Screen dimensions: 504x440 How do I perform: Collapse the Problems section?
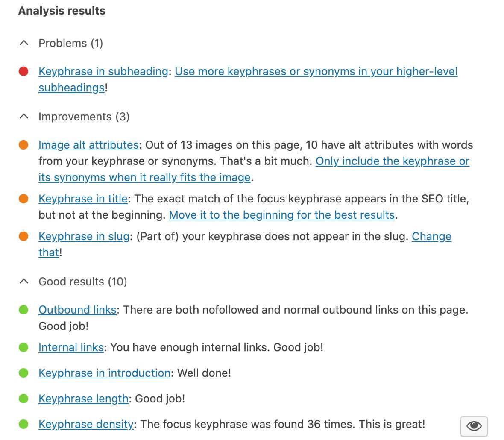click(23, 43)
